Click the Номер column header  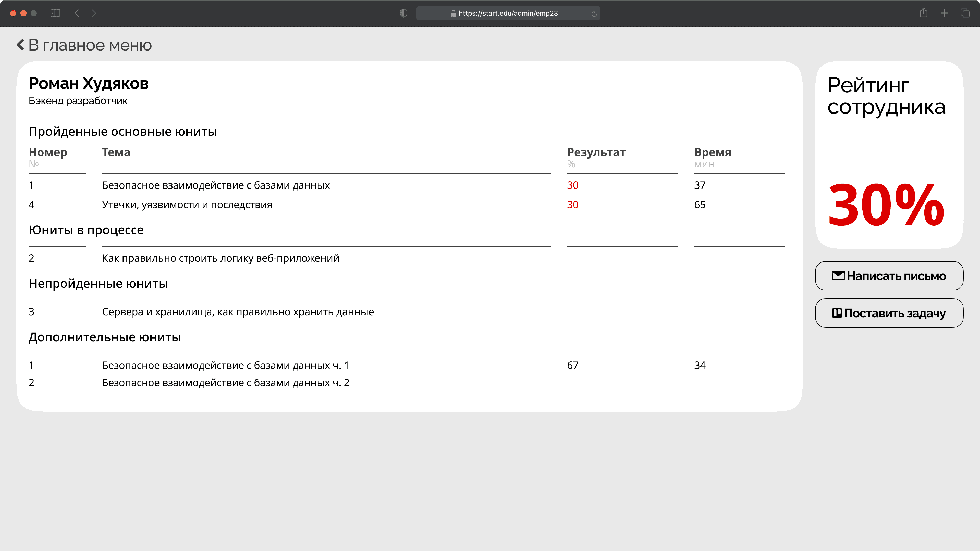pyautogui.click(x=48, y=152)
